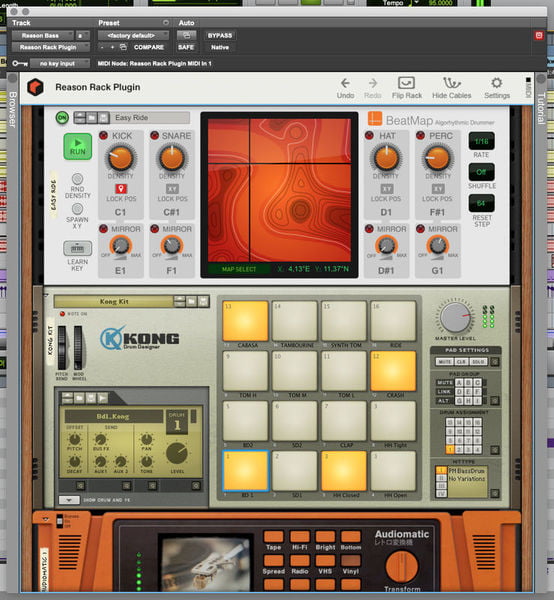554x600 pixels.
Task: Flip the rack with Flip Rack icon
Action: coord(406,83)
